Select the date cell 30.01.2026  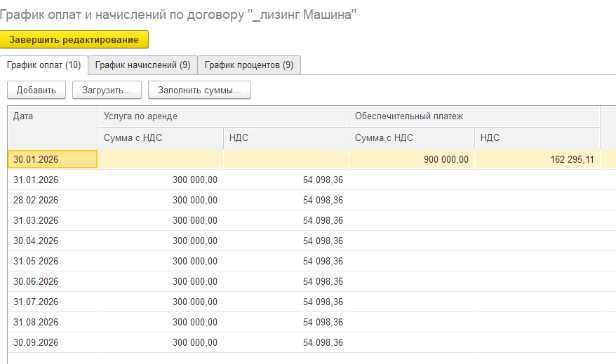coord(52,159)
